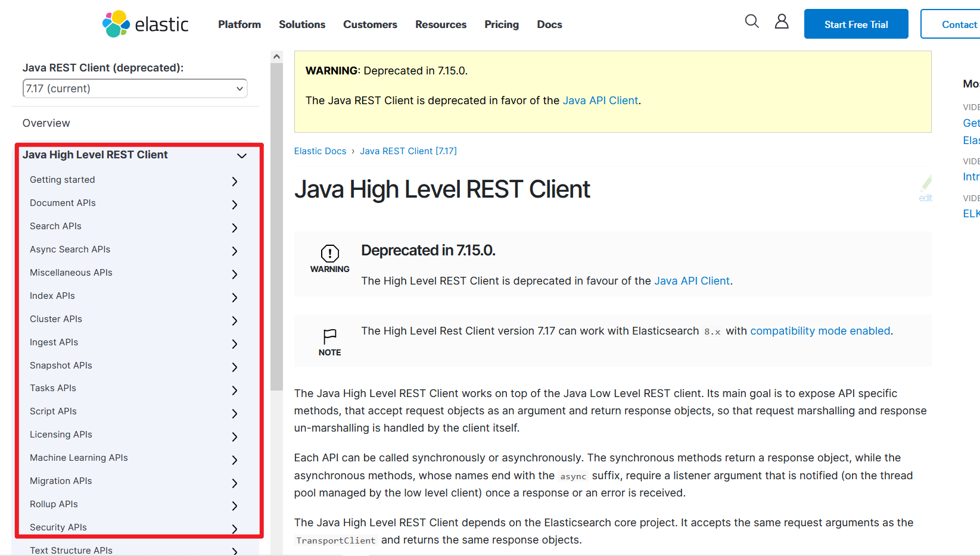Expand the Text Structure APIs section
Screen dimensions: 980x556
click(x=235, y=552)
